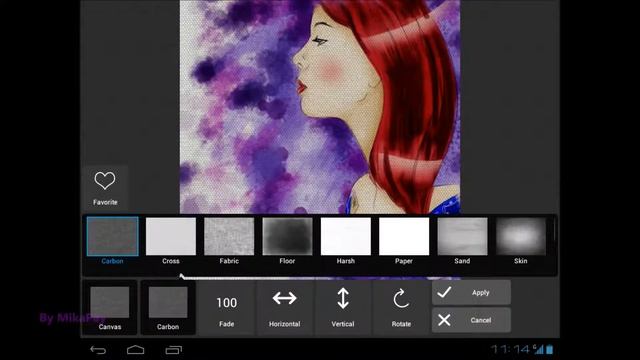Select the Carbon texture thumbnail in texture strip
This screenshot has height=360, width=640.
point(113,237)
